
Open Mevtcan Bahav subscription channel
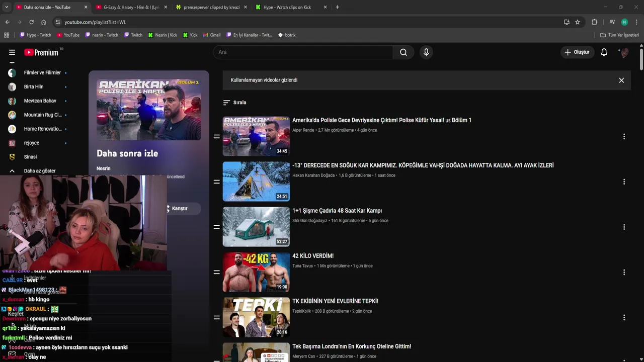39,101
